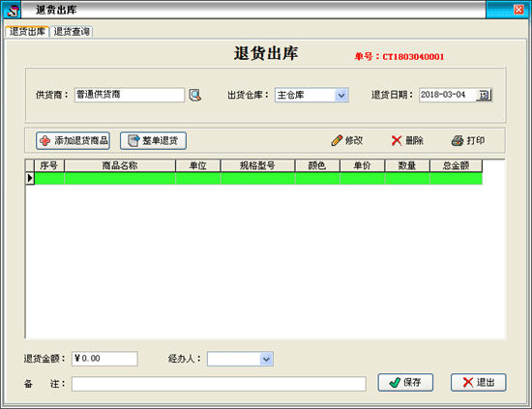Save the return order with 保存
Image resolution: width=532 pixels, height=409 pixels.
(405, 383)
